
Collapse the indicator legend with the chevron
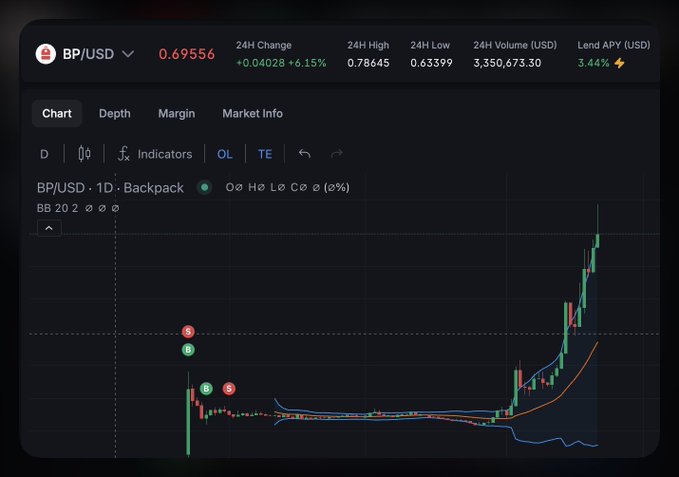pos(49,228)
